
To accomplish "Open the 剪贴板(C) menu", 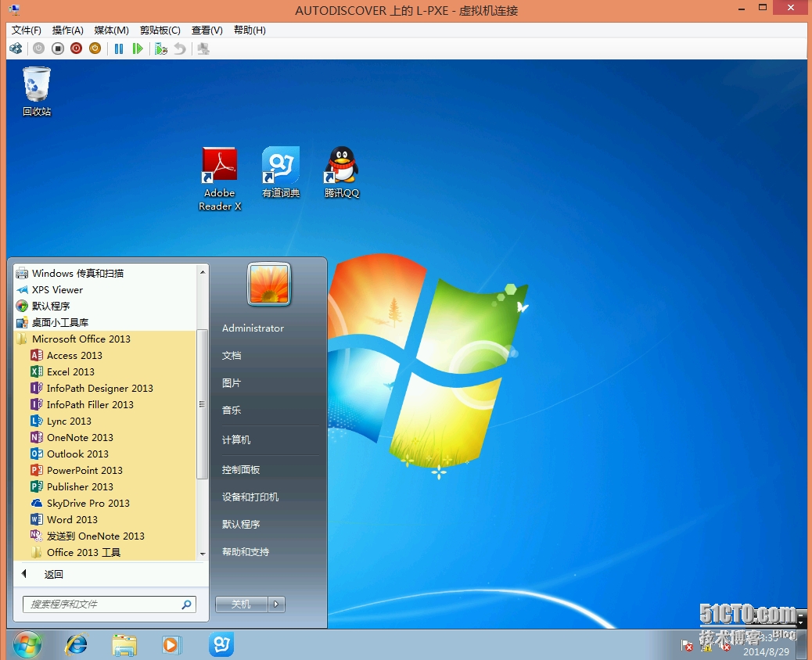I will pos(160,30).
